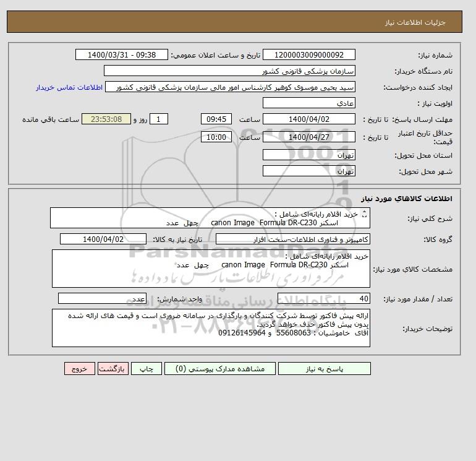Click the شرح کلی نیاز text area
476x461 pixels.
(210, 218)
